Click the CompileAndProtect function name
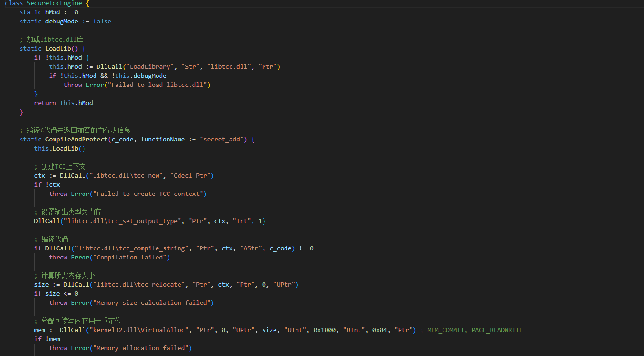 76,140
